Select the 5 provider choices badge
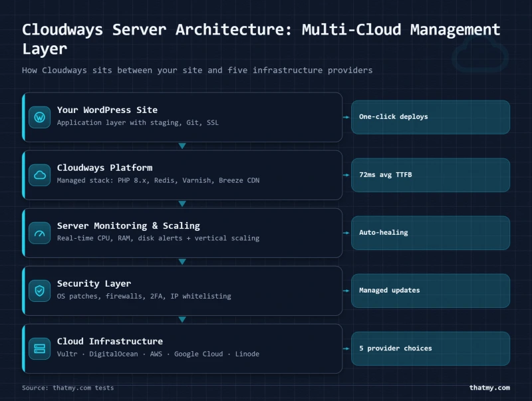The height and width of the screenshot is (401, 532). [x=430, y=348]
